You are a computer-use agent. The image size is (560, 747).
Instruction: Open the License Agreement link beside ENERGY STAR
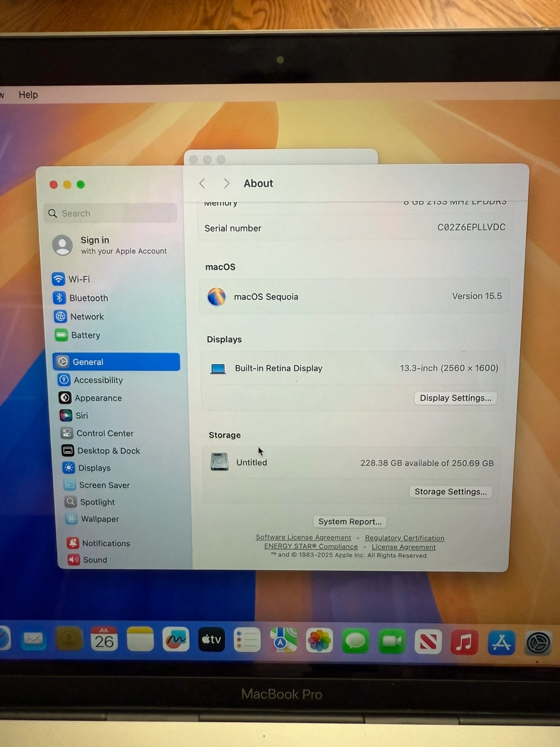click(x=403, y=547)
